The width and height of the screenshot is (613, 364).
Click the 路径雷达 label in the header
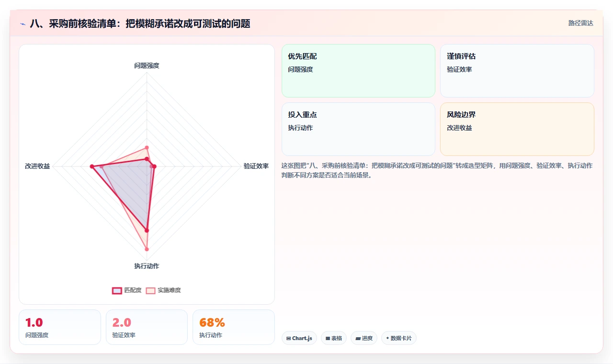[x=580, y=23]
